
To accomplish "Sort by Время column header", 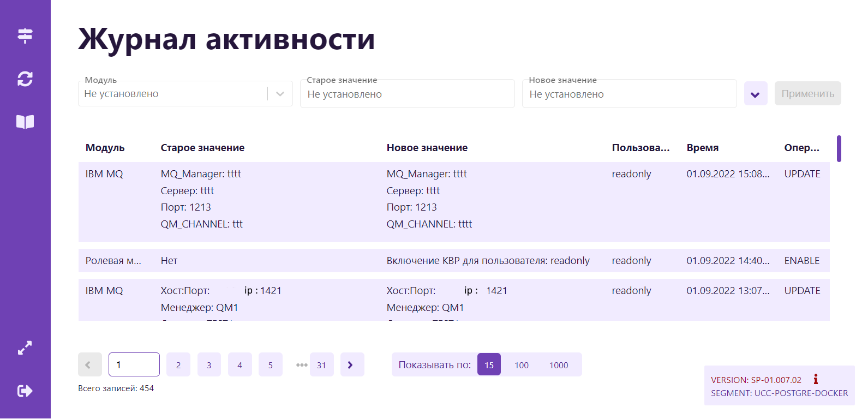I will (702, 148).
